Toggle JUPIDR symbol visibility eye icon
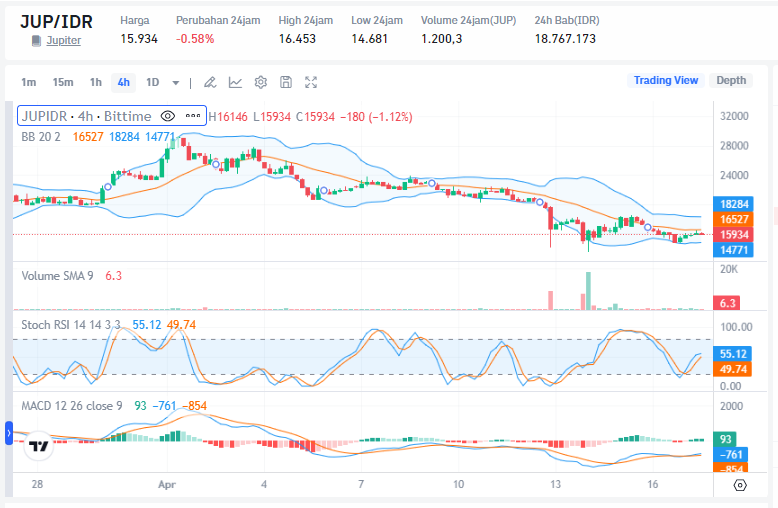The width and height of the screenshot is (778, 508). pyautogui.click(x=168, y=116)
